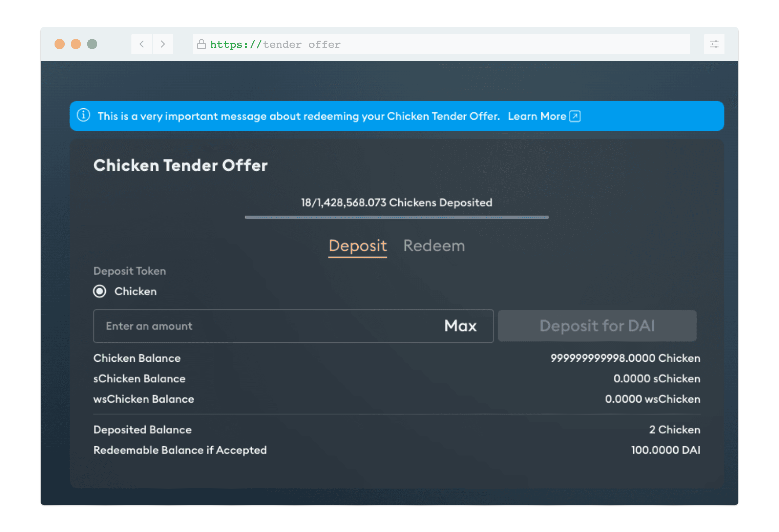This screenshot has width=779, height=532.
Task: Click the 999999999998.0000 Chicken value
Action: click(625, 358)
